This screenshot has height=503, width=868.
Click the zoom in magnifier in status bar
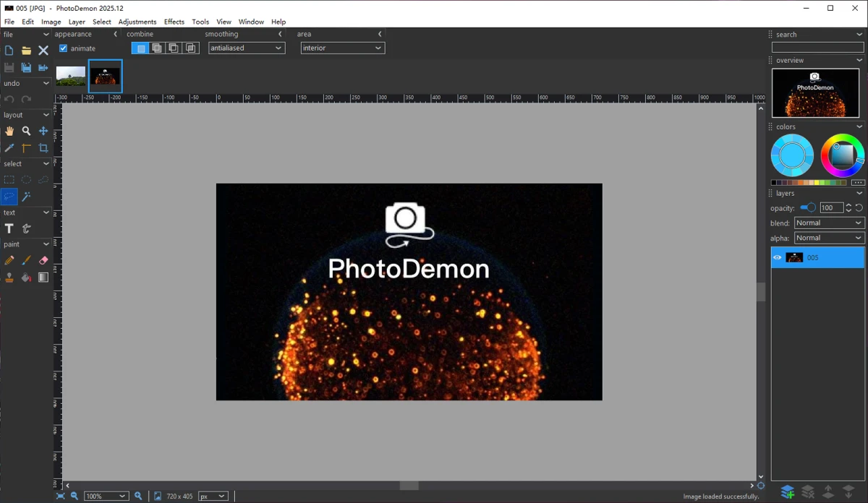[x=138, y=496]
